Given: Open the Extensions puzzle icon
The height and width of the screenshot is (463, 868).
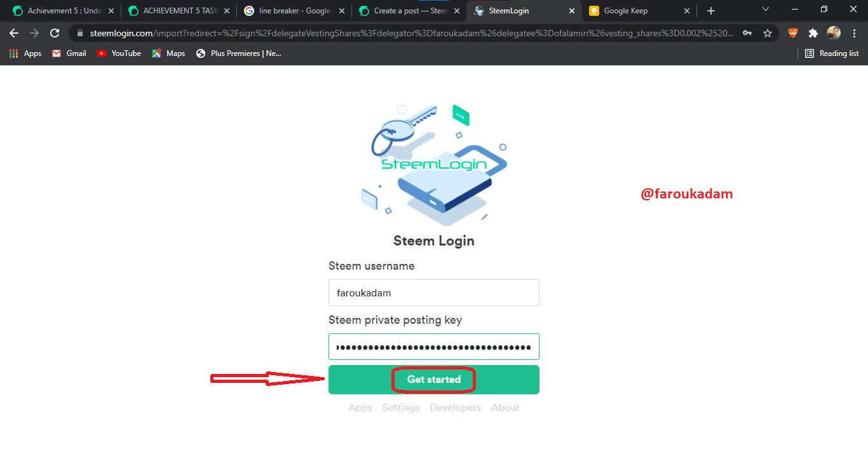Looking at the screenshot, I should click(813, 33).
